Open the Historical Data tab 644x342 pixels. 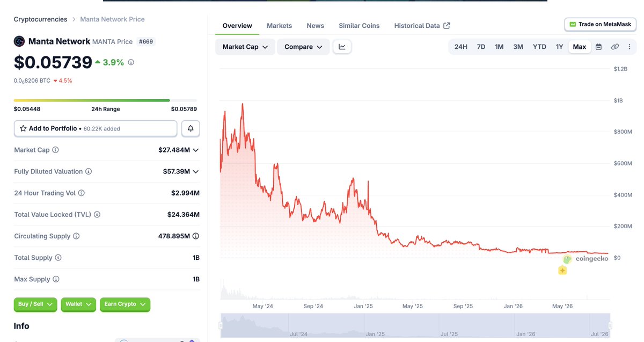422,26
